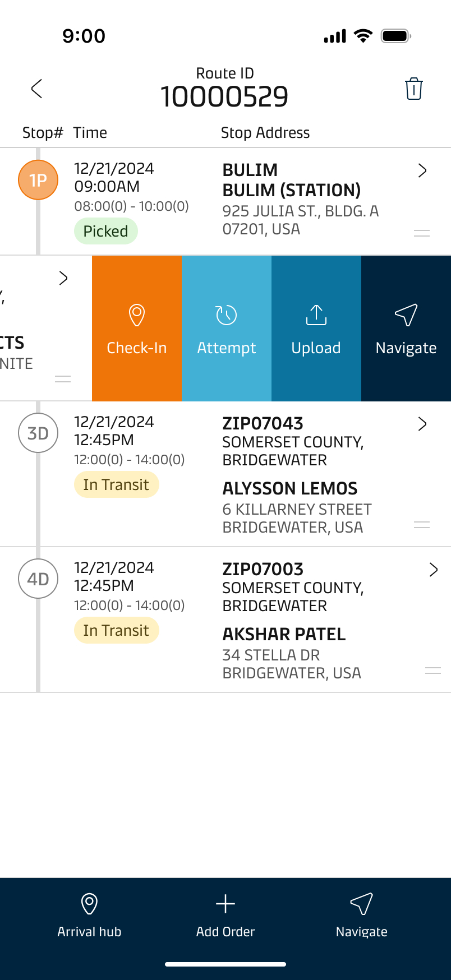Screen dimensions: 451x980
Task: Expand the BULIM station stop chevron
Action: [422, 170]
